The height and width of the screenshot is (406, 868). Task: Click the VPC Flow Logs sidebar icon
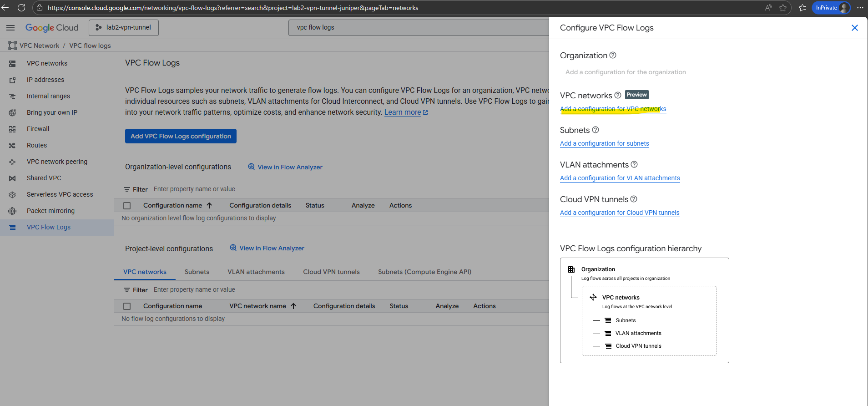12,228
